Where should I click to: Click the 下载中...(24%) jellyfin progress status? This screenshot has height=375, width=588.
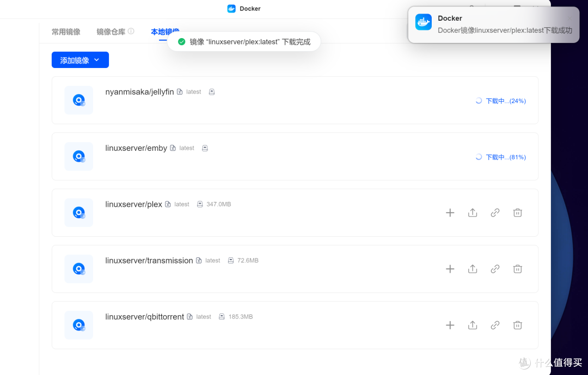pos(501,101)
